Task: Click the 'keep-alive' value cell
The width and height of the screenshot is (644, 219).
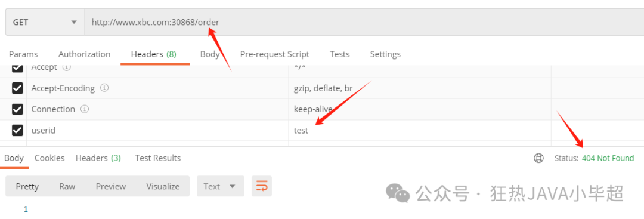Action: pyautogui.click(x=419, y=109)
